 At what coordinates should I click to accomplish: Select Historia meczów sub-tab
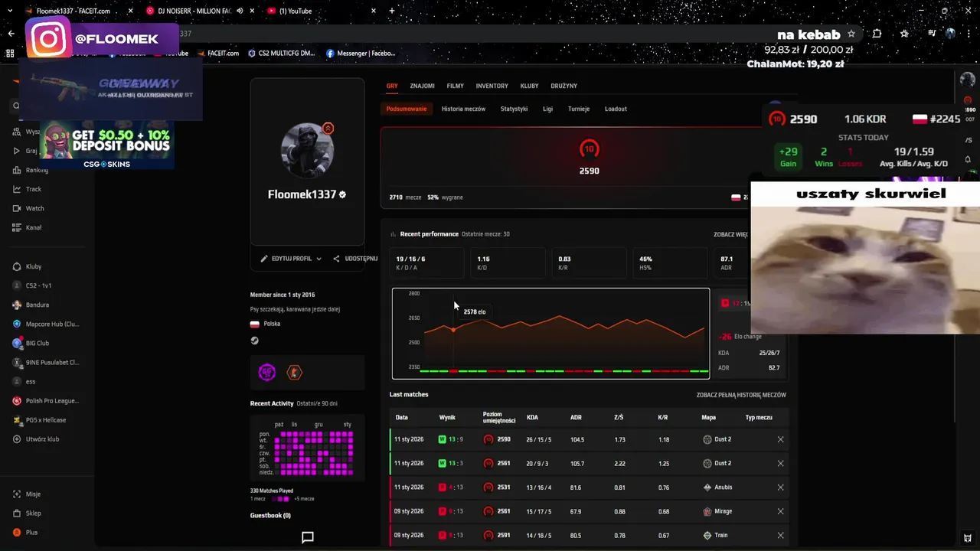coord(463,109)
